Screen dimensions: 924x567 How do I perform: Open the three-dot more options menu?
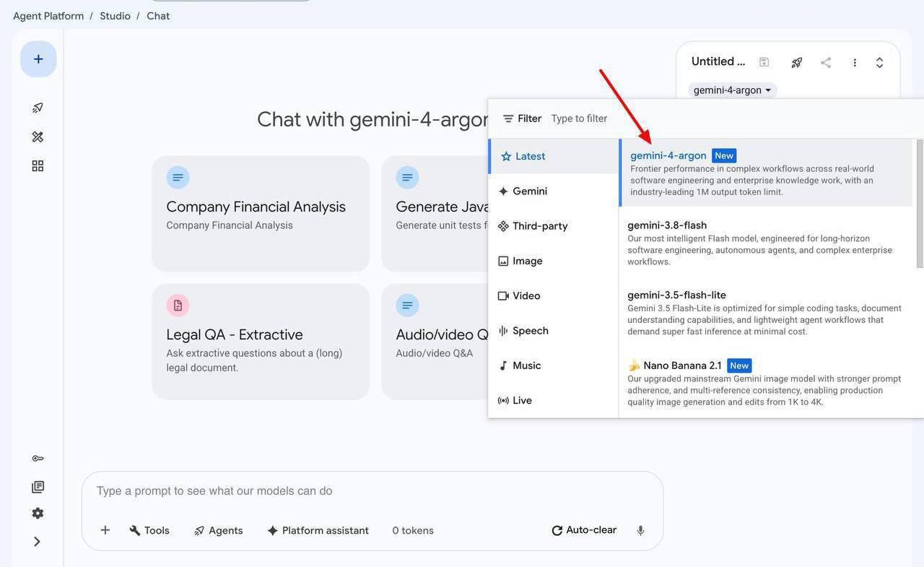855,63
